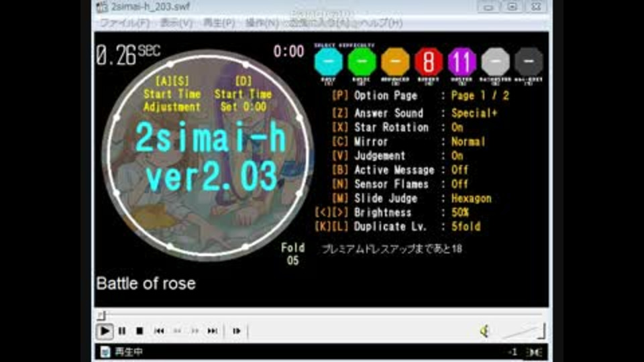
Task: Adjust the volume slider near the speaker
Action: pyautogui.click(x=524, y=330)
